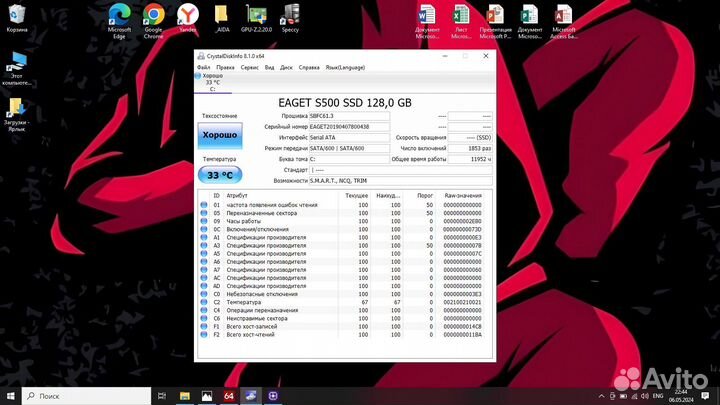This screenshot has height=405, width=720.
Task: Open the Google Chrome desktop shortcut
Action: (153, 20)
